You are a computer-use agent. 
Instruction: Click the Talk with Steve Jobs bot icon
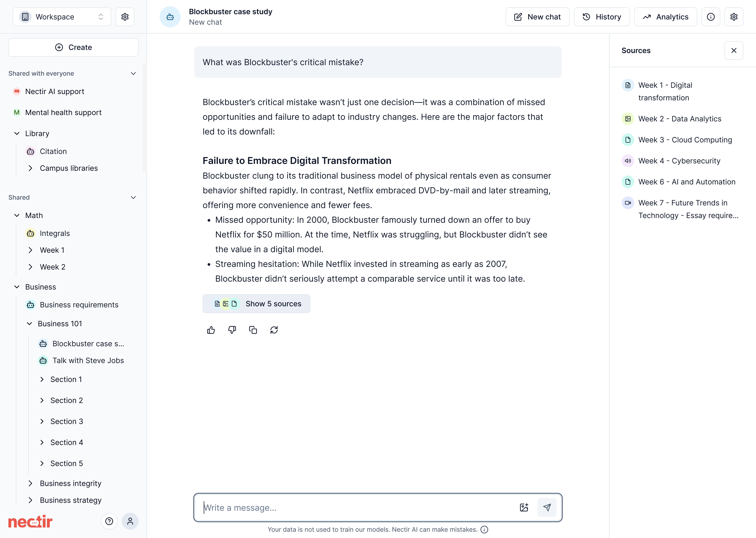click(x=43, y=360)
